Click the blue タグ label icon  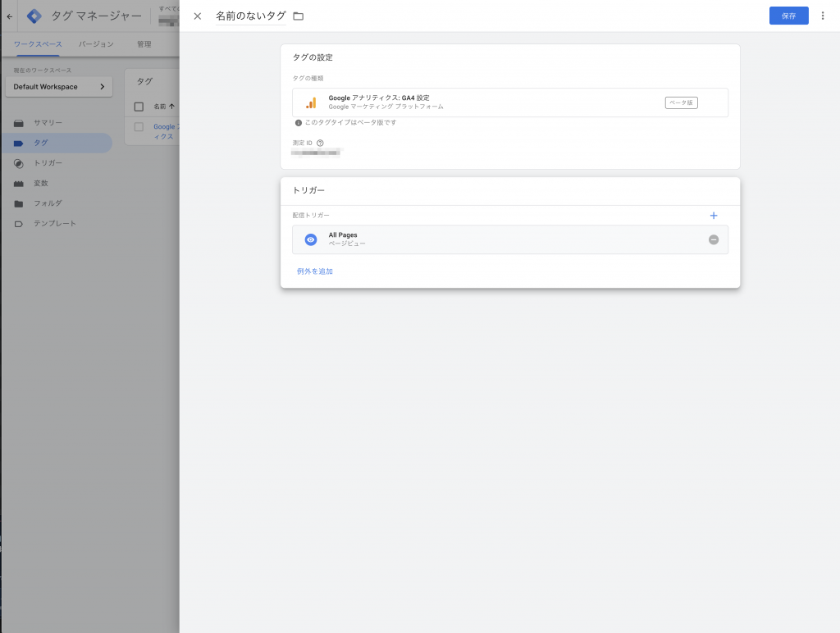pos(19,143)
